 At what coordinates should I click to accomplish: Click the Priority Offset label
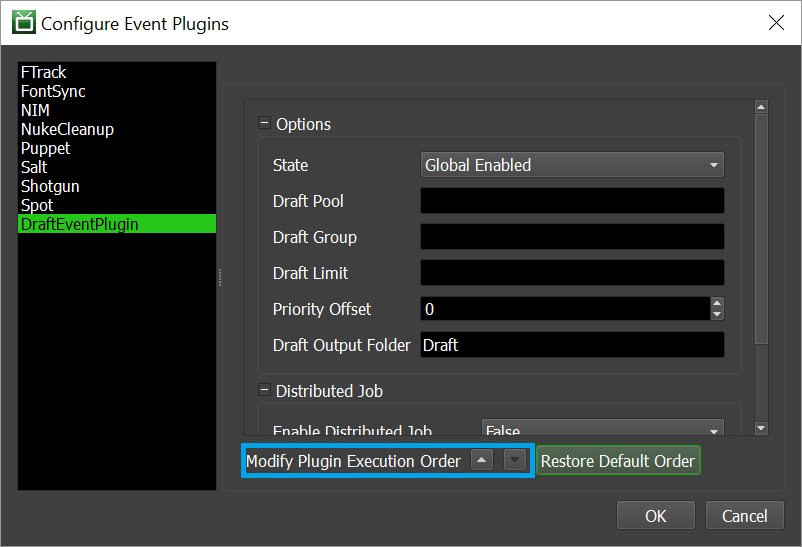pyautogui.click(x=322, y=309)
